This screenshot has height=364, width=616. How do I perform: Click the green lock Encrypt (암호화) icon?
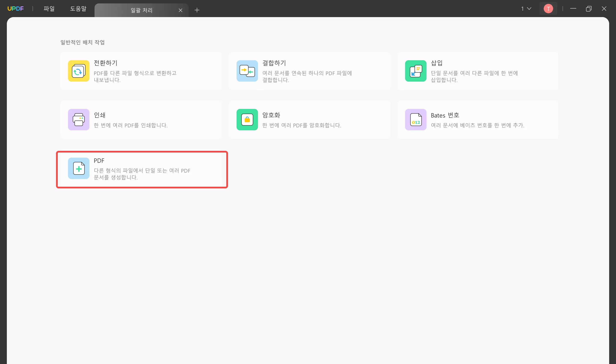coord(247,120)
